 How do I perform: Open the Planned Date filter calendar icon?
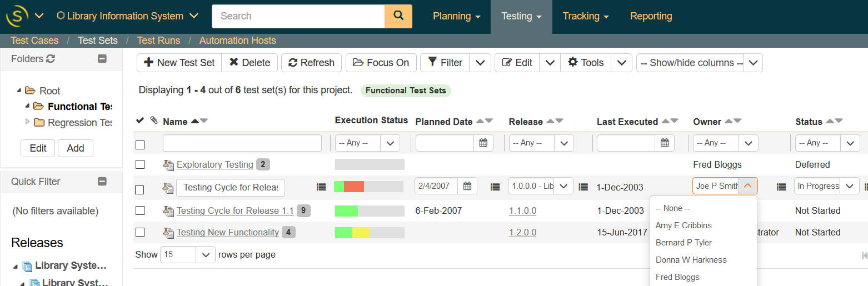pyautogui.click(x=483, y=143)
